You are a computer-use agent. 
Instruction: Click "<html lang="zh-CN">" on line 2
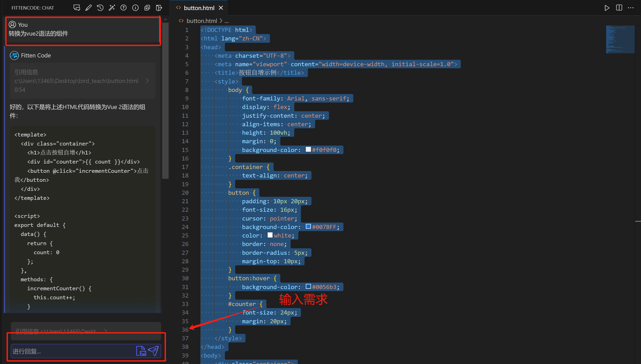233,38
